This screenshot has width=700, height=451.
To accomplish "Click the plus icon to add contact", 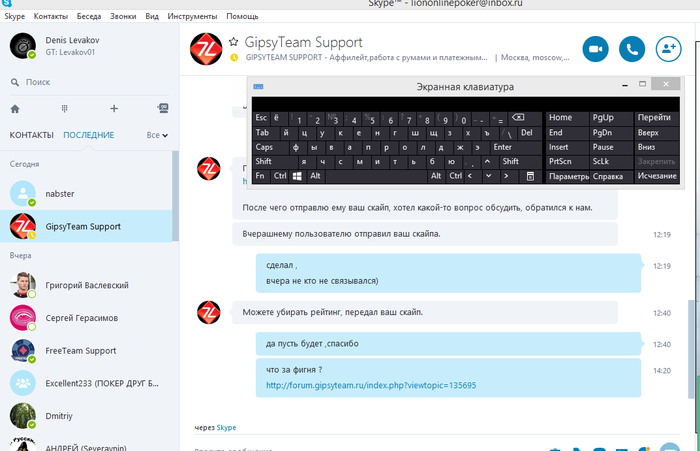I will click(x=114, y=109).
